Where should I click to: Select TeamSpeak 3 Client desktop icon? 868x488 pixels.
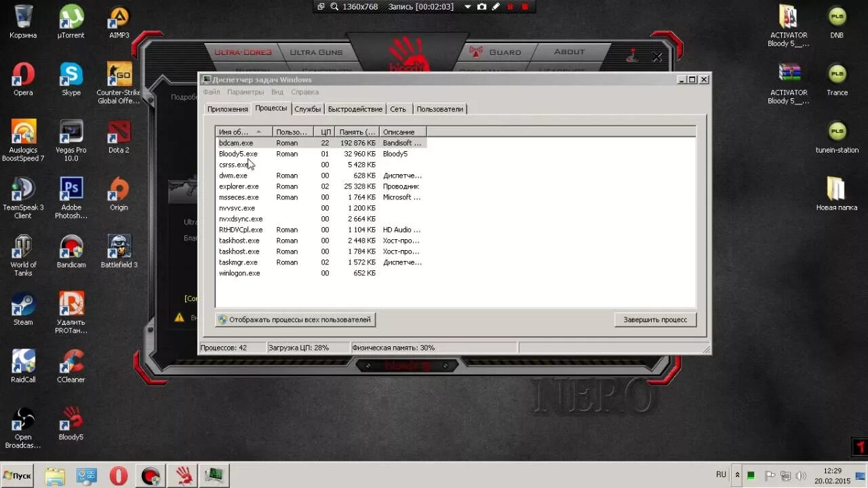coord(23,198)
